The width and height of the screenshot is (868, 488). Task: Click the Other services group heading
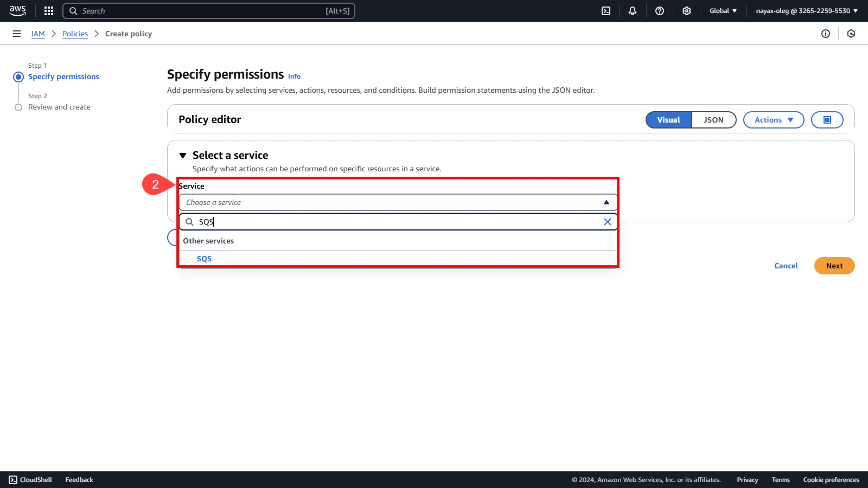[208, 241]
